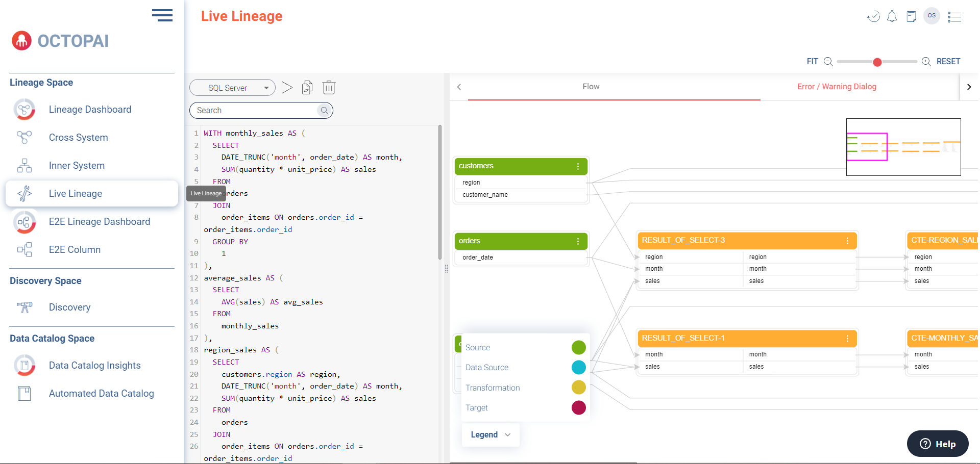Open the customers table options menu

click(x=578, y=166)
